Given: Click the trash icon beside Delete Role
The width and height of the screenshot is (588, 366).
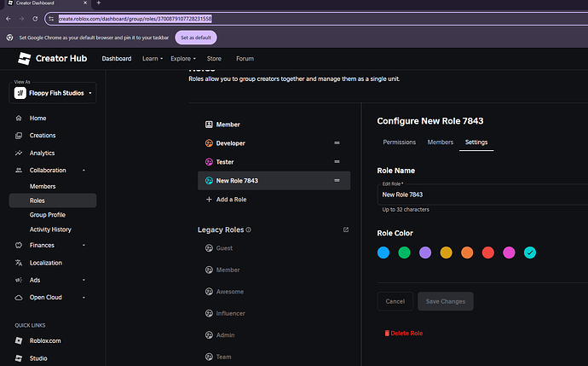Looking at the screenshot, I should (387, 334).
